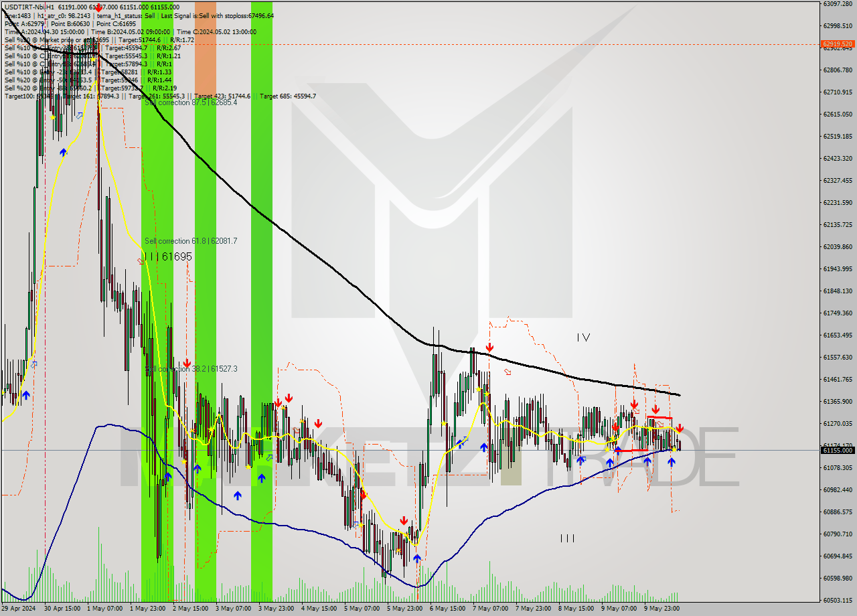Click the '| | | 61695' wave label
857x616 pixels.
tap(168, 256)
